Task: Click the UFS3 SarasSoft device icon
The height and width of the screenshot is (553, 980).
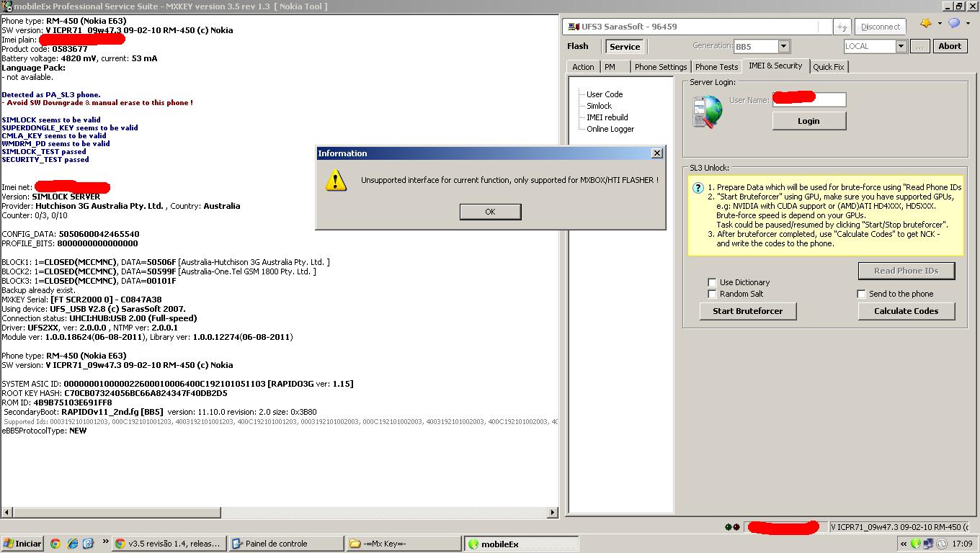Action: click(573, 27)
